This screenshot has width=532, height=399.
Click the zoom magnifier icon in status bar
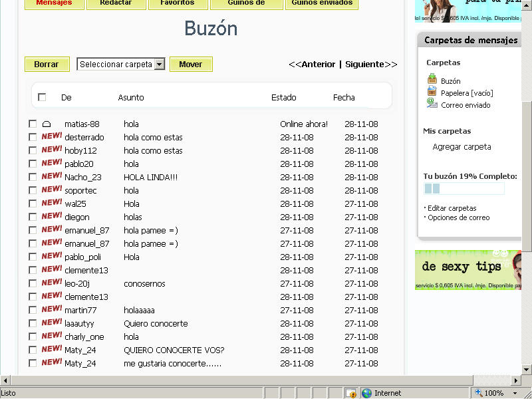pos(478,392)
